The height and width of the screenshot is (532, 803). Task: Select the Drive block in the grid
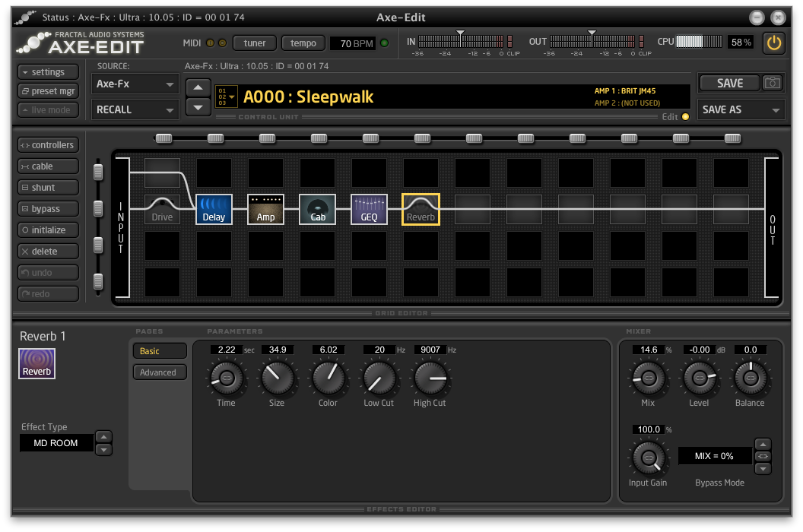(162, 209)
